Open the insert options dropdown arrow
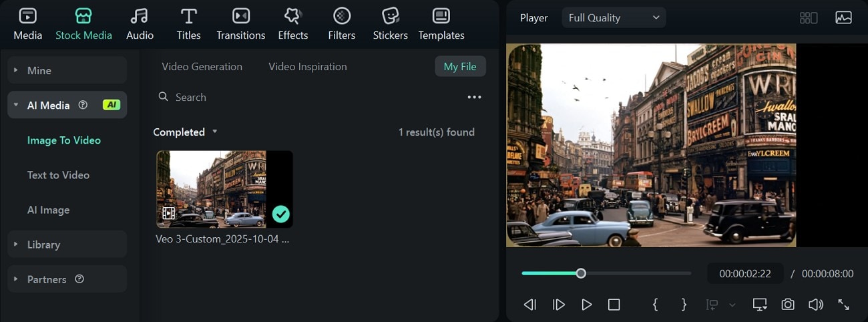868x322 pixels. point(732,305)
